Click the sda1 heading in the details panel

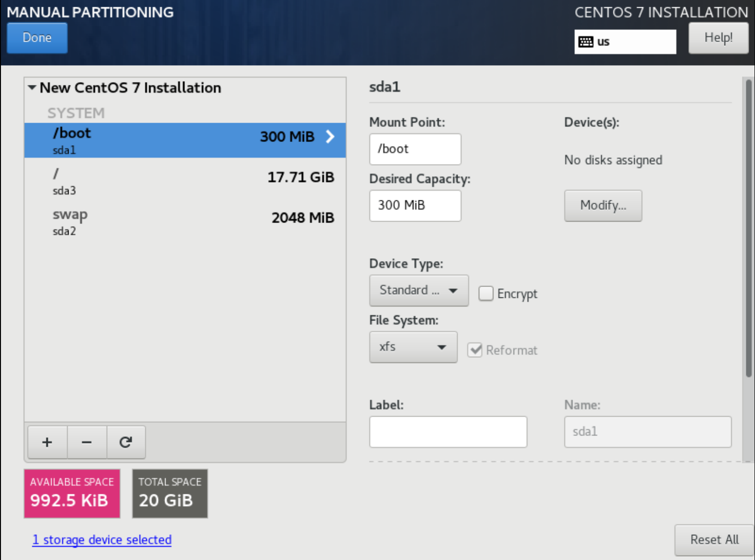[x=385, y=87]
